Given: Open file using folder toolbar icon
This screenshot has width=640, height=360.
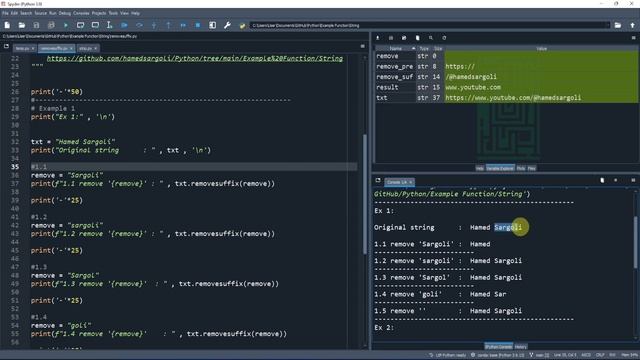Looking at the screenshot, I should (x=22, y=25).
